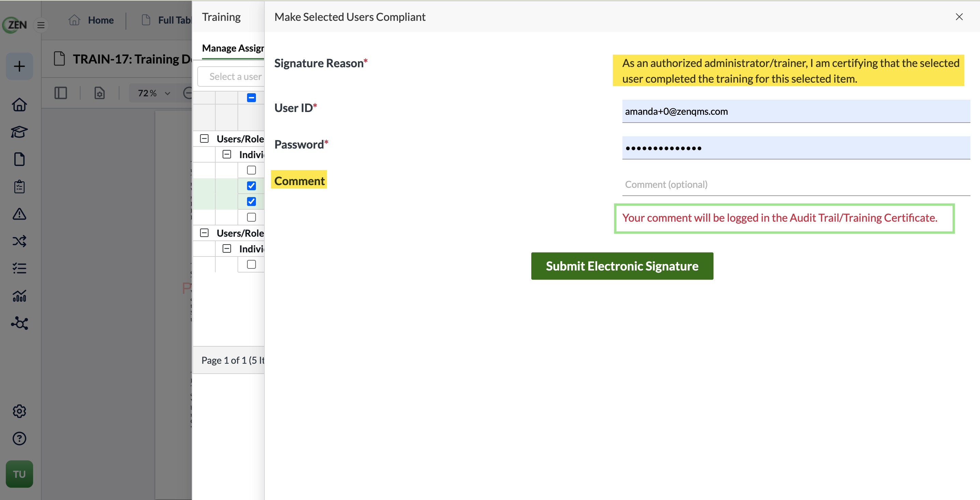Open the training graduation cap icon

click(x=19, y=132)
